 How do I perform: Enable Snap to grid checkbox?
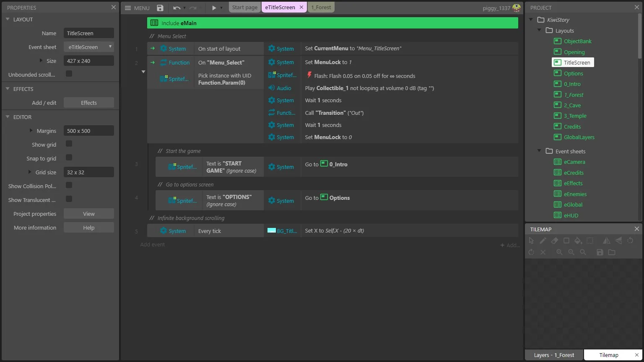pos(69,158)
